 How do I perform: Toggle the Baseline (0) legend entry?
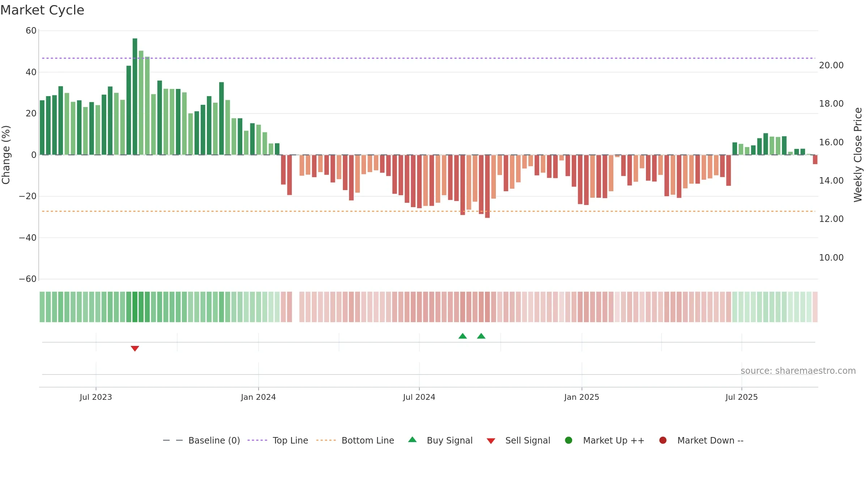[201, 440]
